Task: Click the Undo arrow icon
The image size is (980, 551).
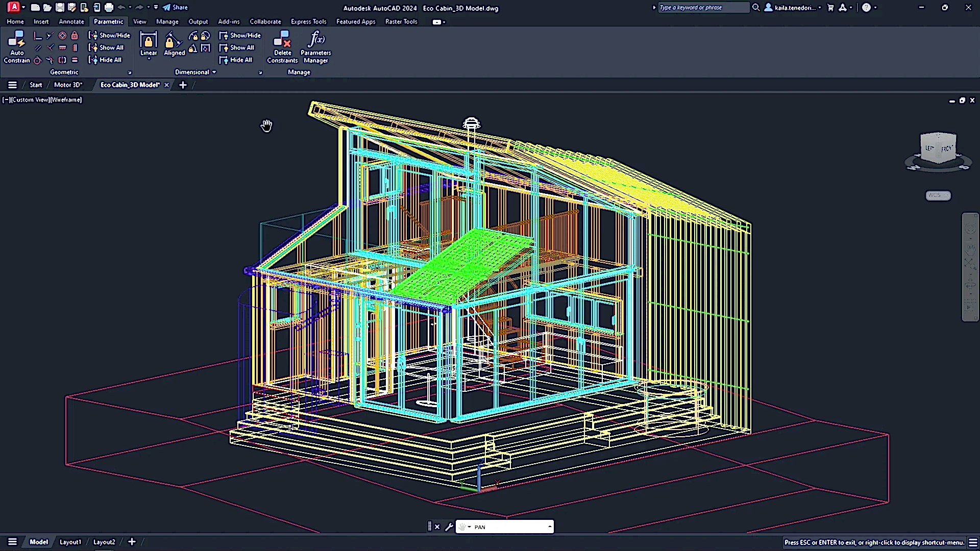Action: pos(121,7)
